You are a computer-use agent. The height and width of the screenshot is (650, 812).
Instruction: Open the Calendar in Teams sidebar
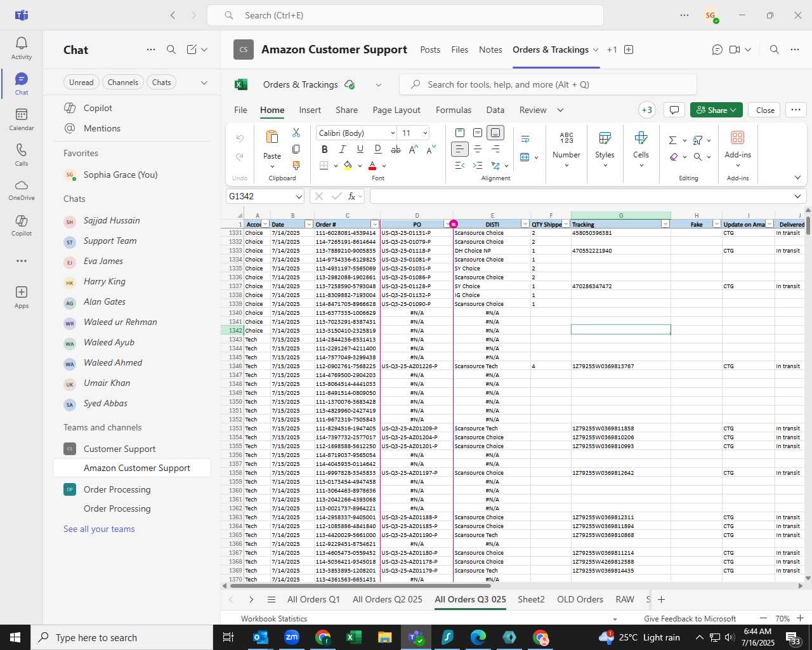[22, 119]
